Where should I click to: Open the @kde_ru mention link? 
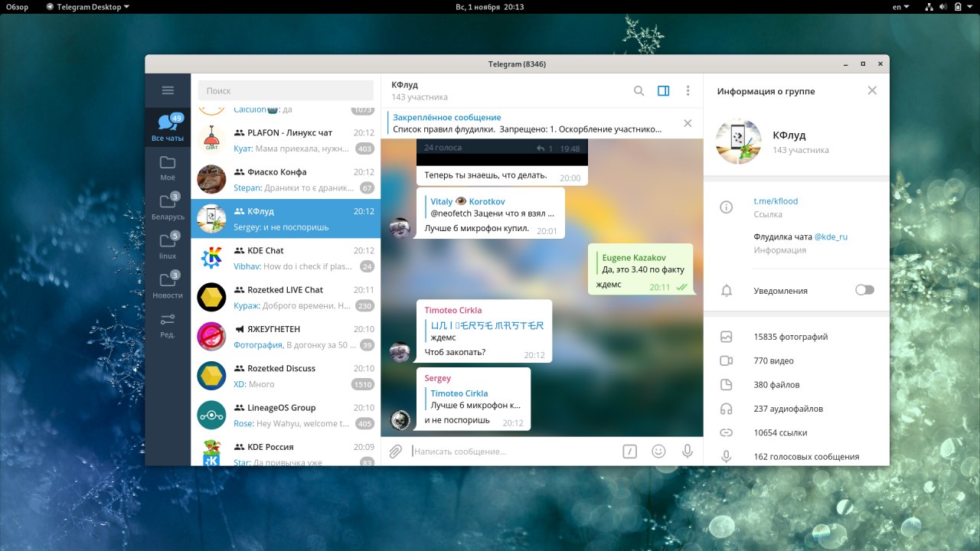[831, 237]
